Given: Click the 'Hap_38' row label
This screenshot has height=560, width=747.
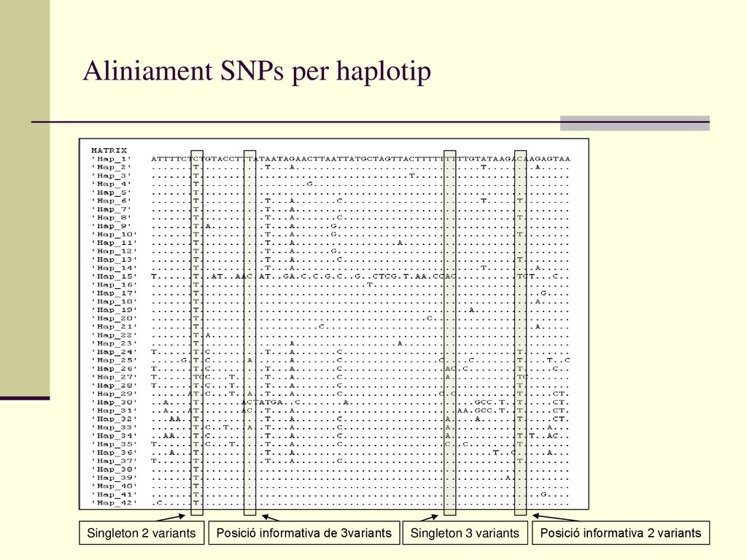Looking at the screenshot, I should (114, 470).
